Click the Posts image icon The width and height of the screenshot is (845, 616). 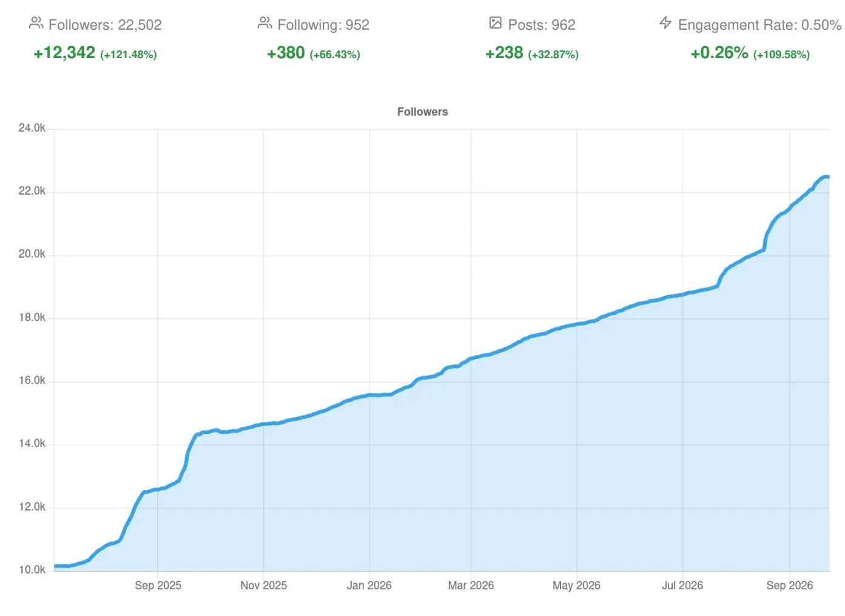tap(496, 23)
